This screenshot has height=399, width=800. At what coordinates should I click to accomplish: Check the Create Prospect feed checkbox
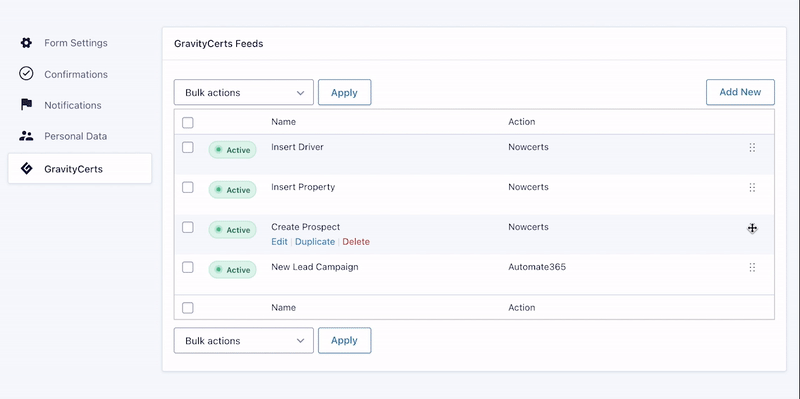[188, 227]
